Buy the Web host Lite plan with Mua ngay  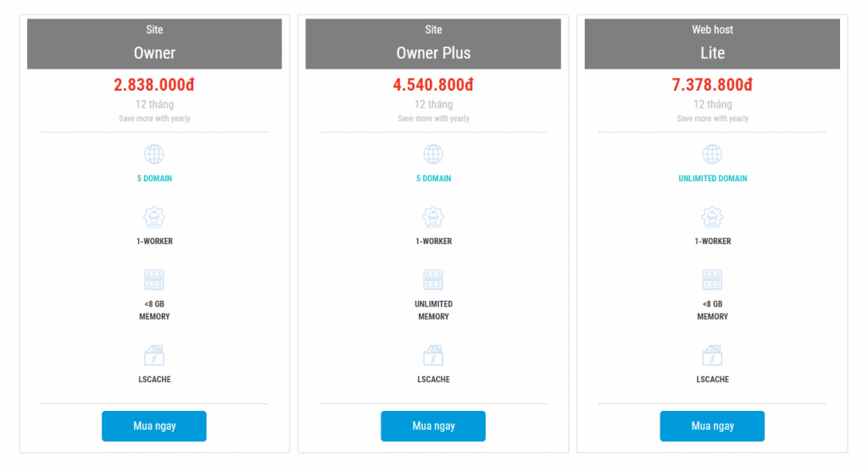coord(712,426)
